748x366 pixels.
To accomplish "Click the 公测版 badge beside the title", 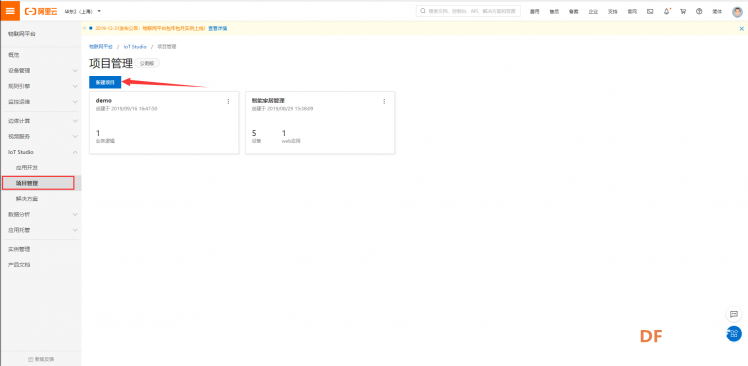I will [x=147, y=63].
